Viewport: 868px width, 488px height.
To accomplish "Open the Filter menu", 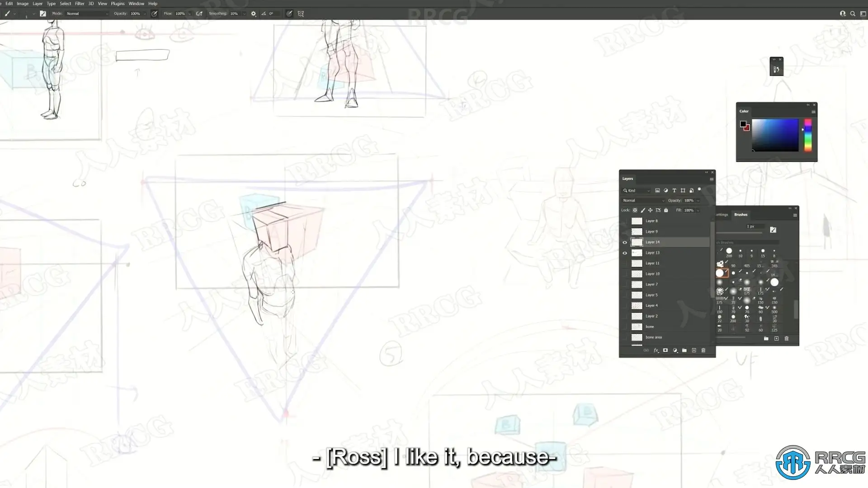I will 80,4.
